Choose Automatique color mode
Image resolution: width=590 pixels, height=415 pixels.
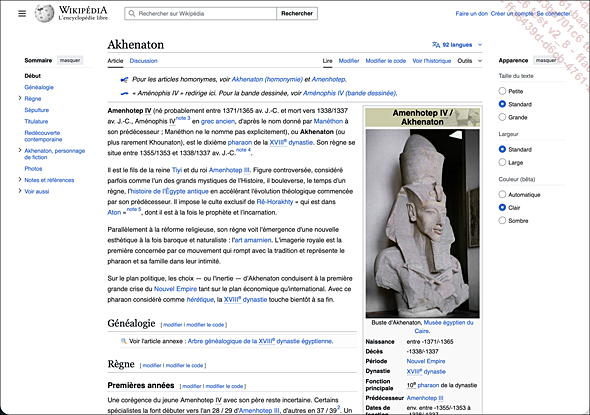click(x=502, y=195)
